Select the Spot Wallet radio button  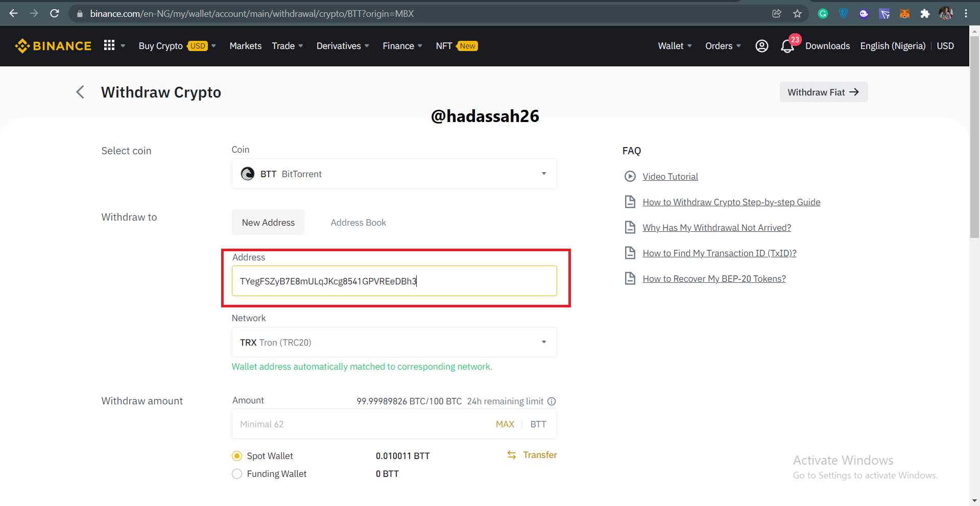pyautogui.click(x=237, y=456)
